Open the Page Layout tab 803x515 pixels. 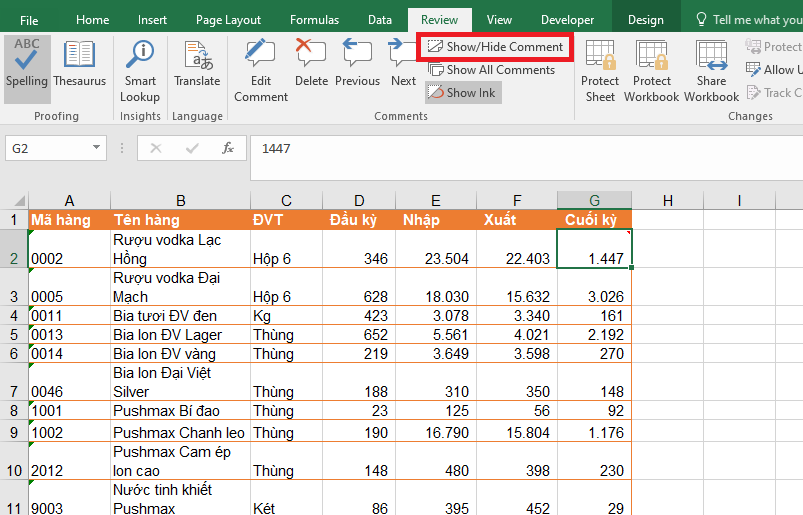tap(228, 20)
